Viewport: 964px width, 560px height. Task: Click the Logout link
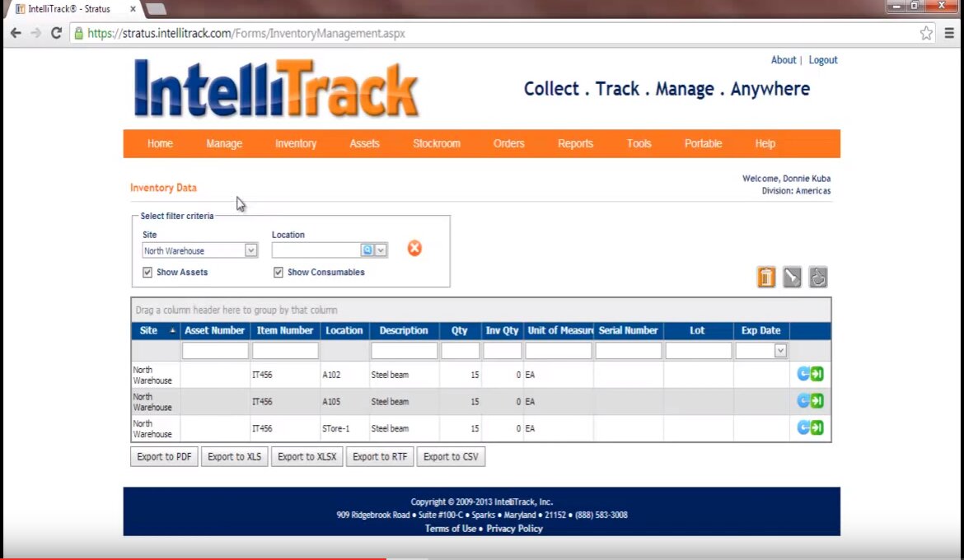coord(822,60)
